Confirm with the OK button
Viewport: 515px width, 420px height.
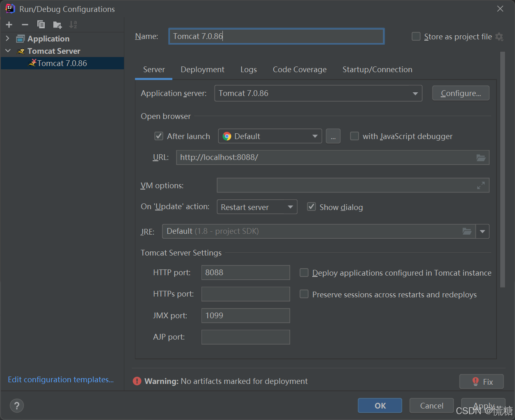(380, 406)
